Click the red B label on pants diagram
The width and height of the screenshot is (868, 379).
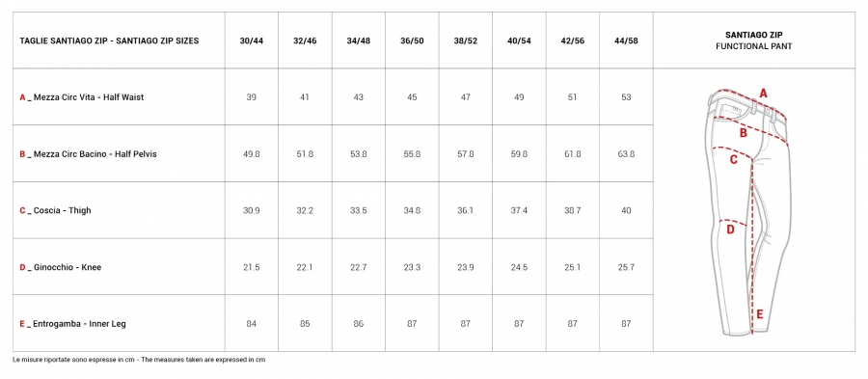743,133
